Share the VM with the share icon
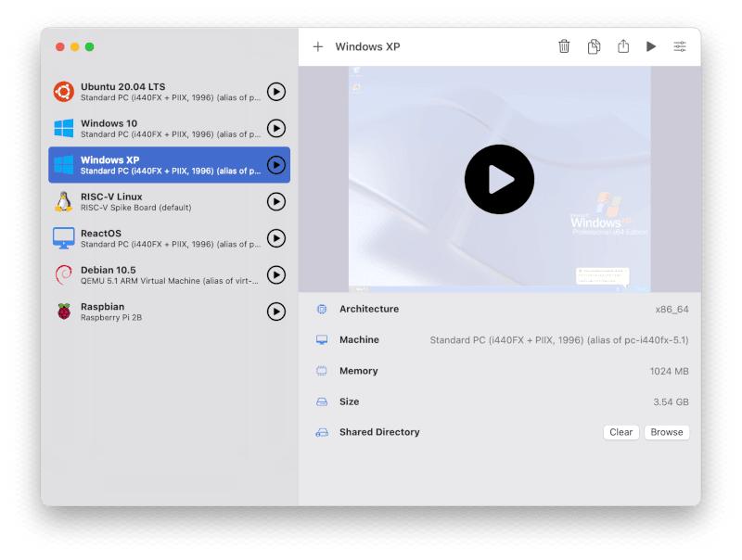742x560 pixels. 623,45
